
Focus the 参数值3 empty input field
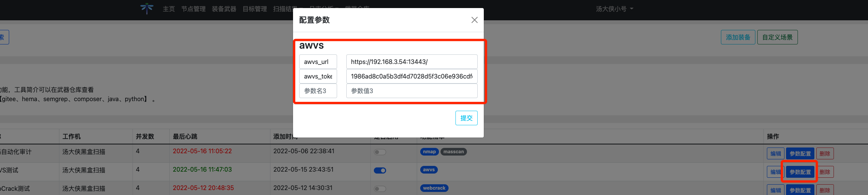coord(411,91)
